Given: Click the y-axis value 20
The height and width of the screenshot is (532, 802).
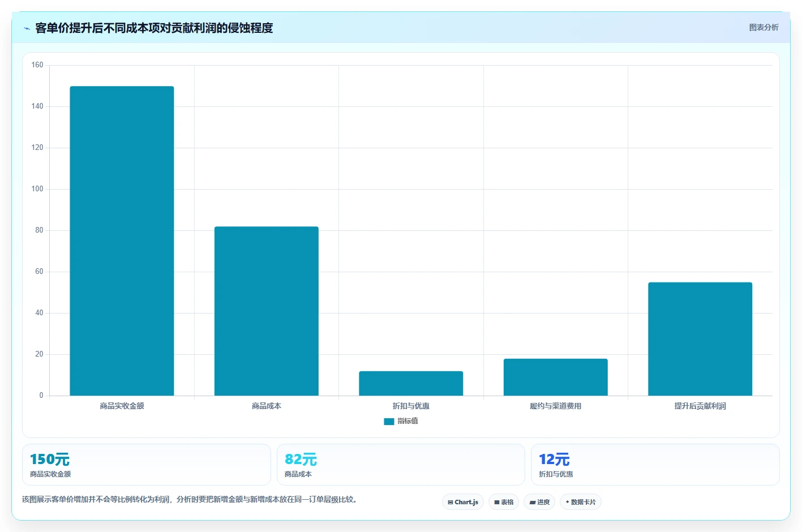Looking at the screenshot, I should 39,354.
